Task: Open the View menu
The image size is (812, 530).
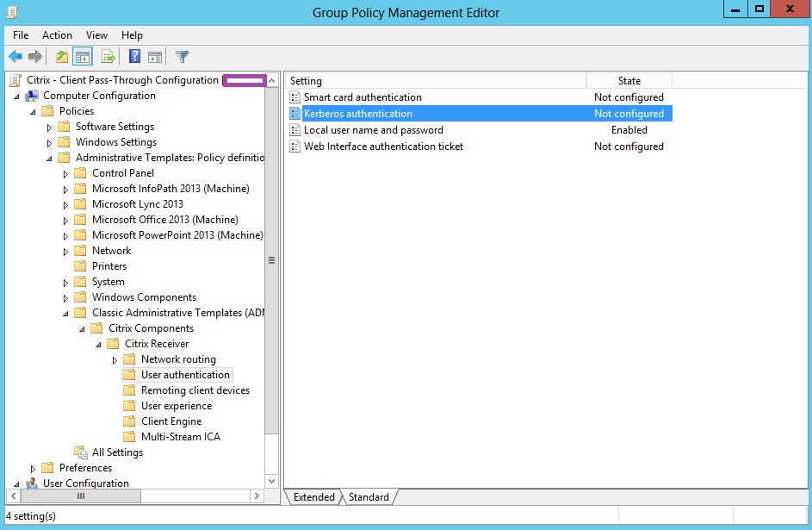Action: 96,35
